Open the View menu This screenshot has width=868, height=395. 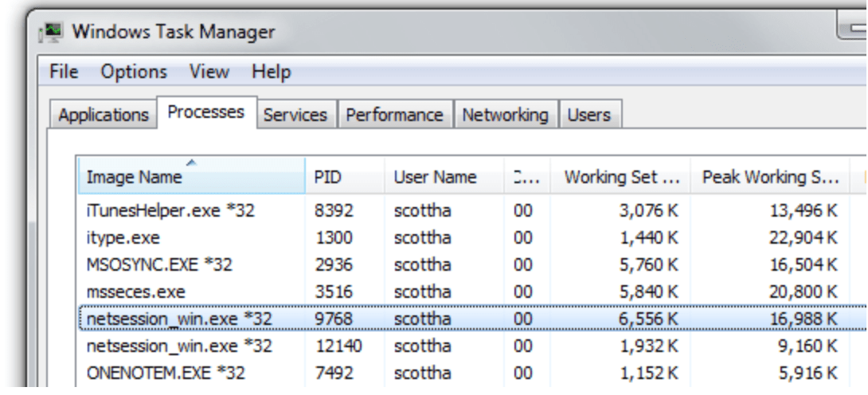tap(209, 72)
